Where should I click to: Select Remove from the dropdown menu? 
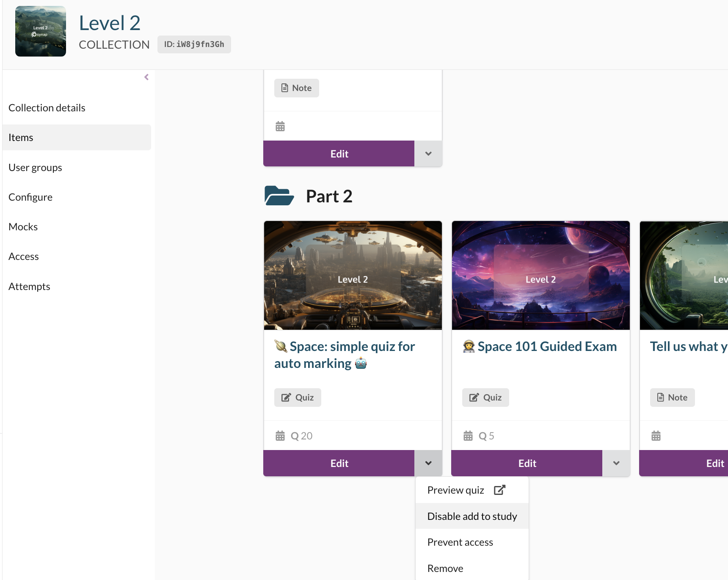point(445,569)
